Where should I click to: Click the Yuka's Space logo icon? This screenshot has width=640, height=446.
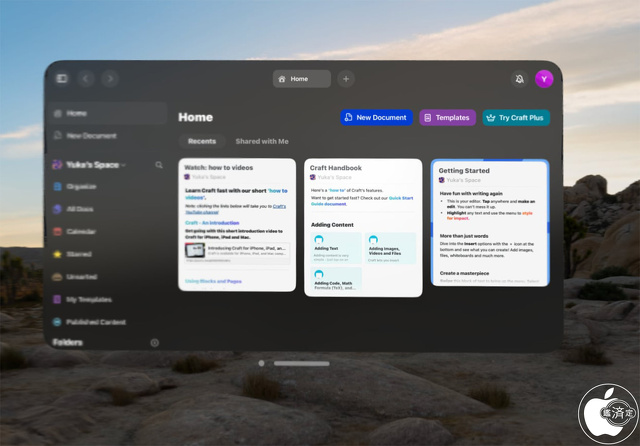57,165
